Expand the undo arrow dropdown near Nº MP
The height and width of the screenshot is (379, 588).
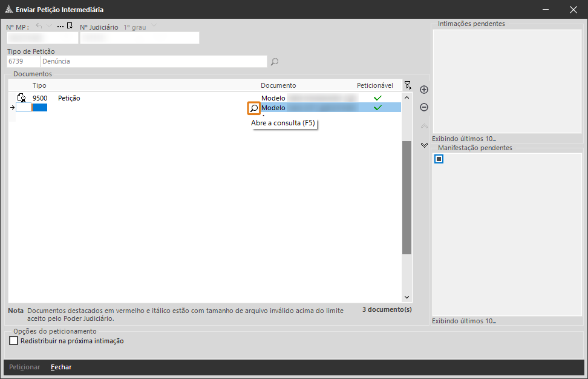click(50, 26)
